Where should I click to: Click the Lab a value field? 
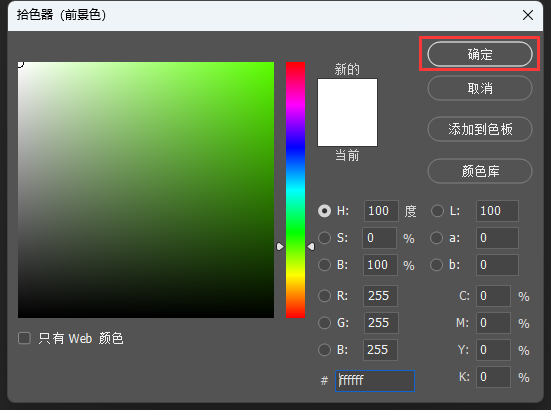497,238
